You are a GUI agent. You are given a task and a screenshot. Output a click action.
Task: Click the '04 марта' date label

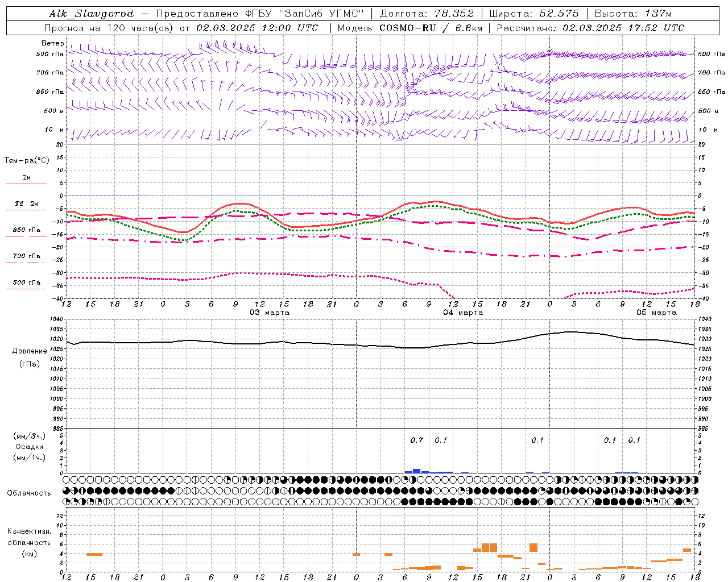click(x=463, y=313)
